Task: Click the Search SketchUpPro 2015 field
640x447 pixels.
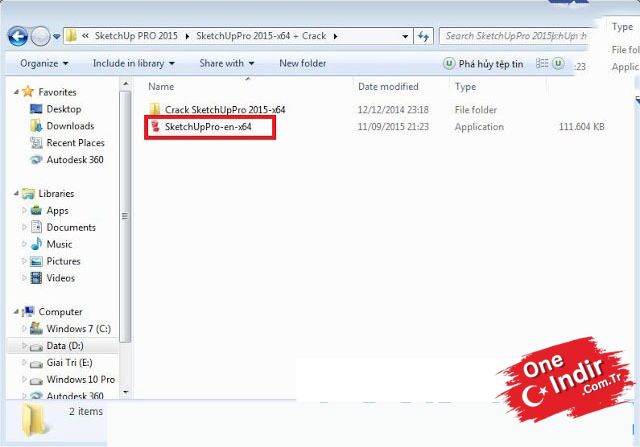Action: click(515, 36)
